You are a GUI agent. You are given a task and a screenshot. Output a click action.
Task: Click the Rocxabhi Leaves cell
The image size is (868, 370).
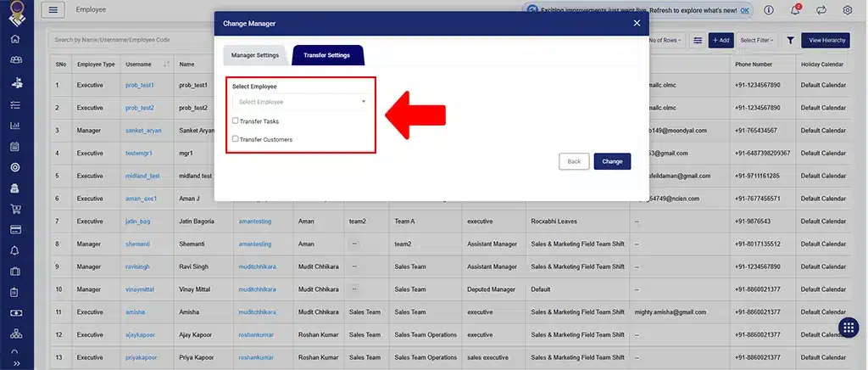tap(554, 221)
